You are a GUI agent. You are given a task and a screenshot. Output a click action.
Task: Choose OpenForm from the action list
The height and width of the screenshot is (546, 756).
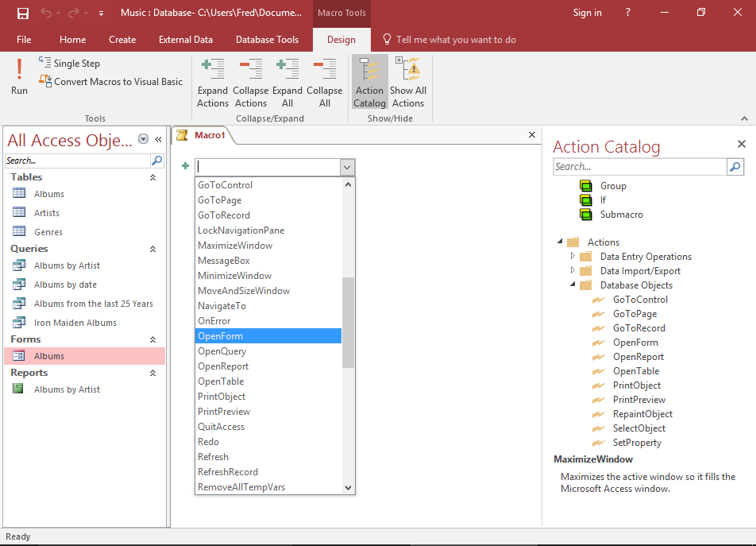pos(268,335)
